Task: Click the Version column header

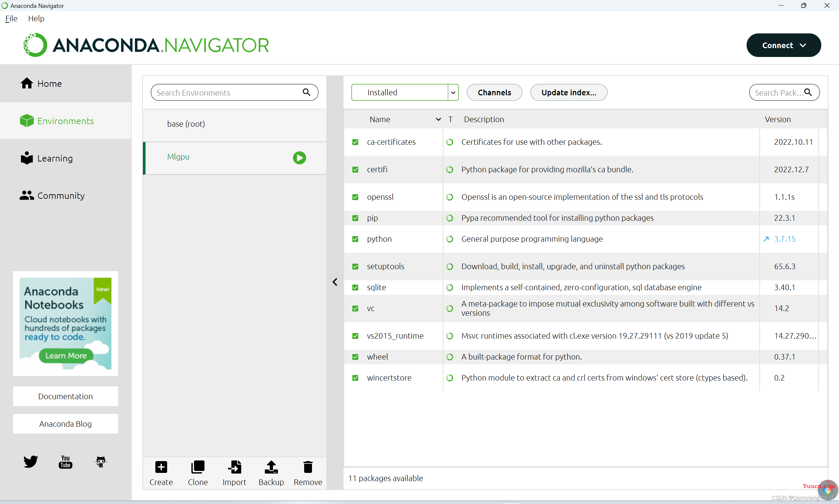Action: (x=777, y=119)
